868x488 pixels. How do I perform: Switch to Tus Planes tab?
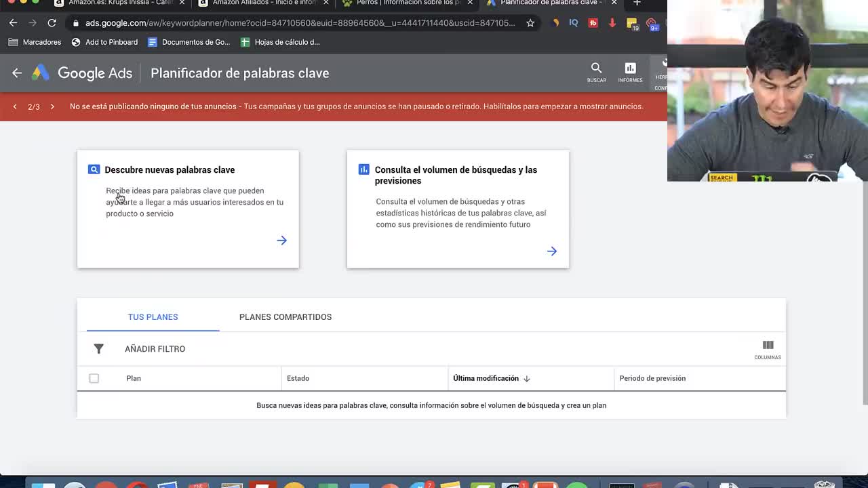[x=153, y=317]
